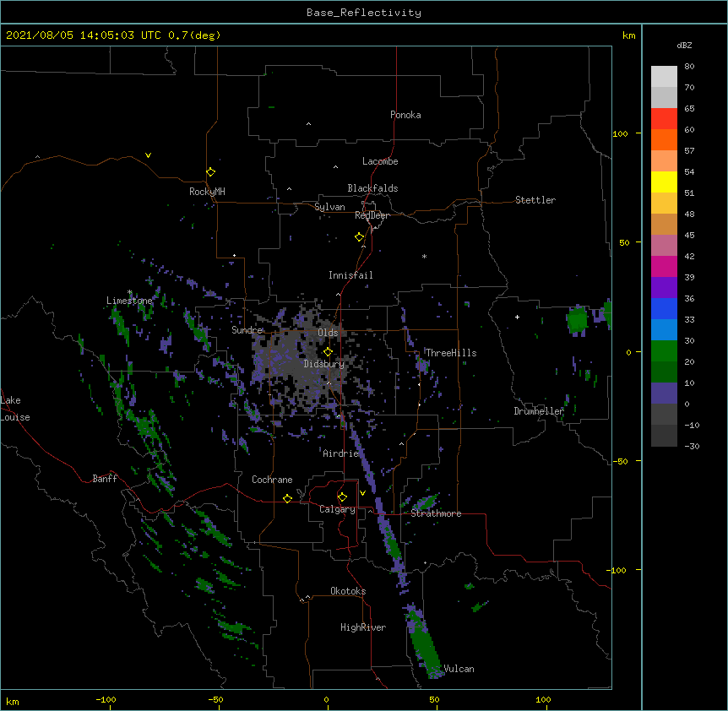Screen dimensions: 728x711
Task: Click the Ponoka city label
Action: click(x=405, y=115)
